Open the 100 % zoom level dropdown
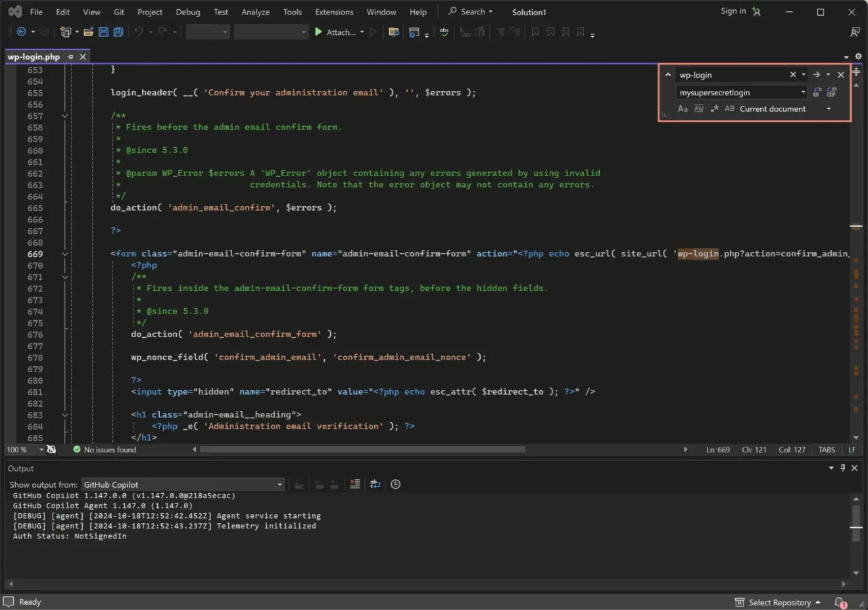Screen dimensions: 868x610 [41, 450]
